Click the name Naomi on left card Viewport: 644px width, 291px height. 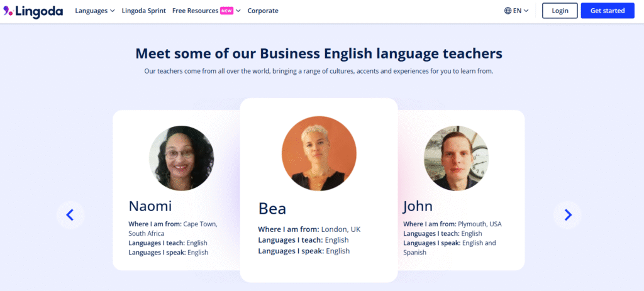point(150,206)
